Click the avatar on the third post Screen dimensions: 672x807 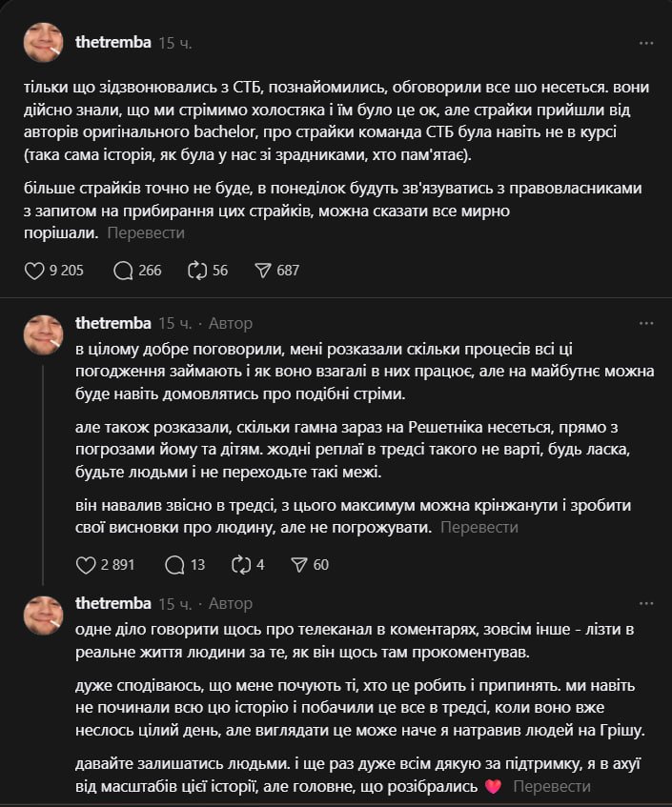[x=43, y=615]
